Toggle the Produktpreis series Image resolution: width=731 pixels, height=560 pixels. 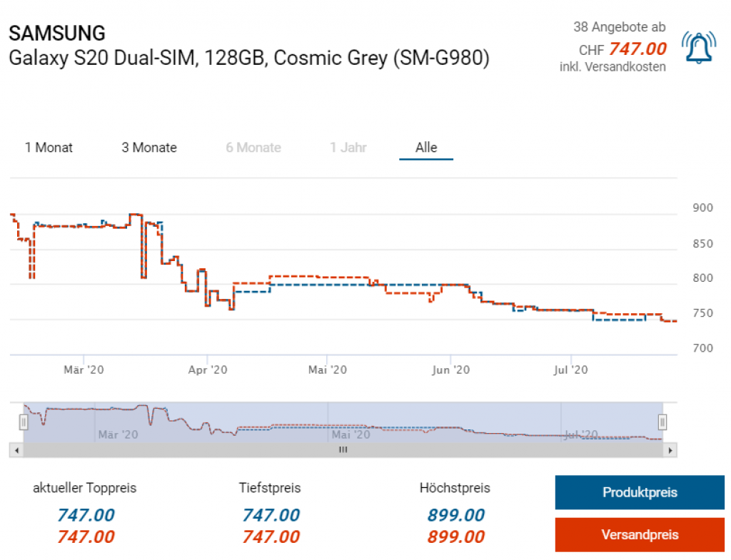click(639, 492)
